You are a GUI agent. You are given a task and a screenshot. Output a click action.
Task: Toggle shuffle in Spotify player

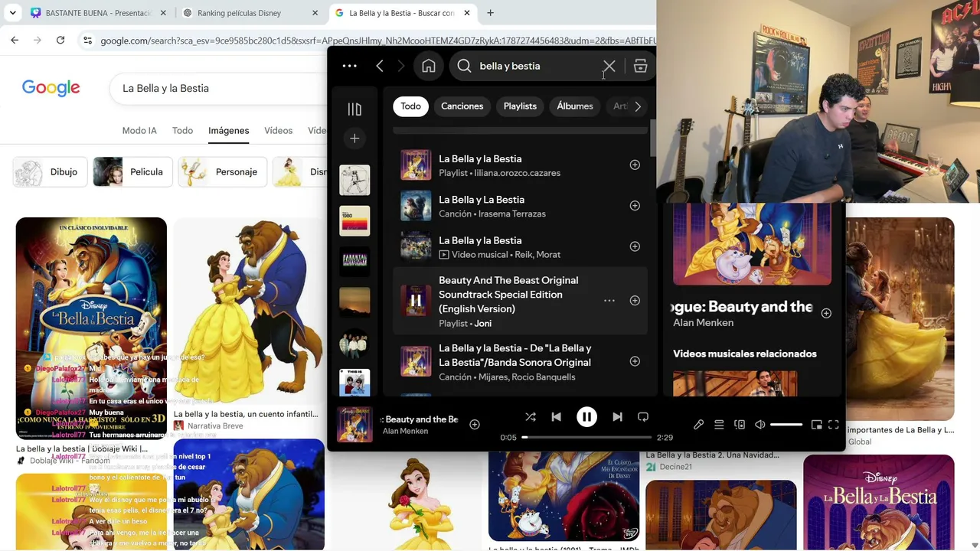click(x=531, y=417)
